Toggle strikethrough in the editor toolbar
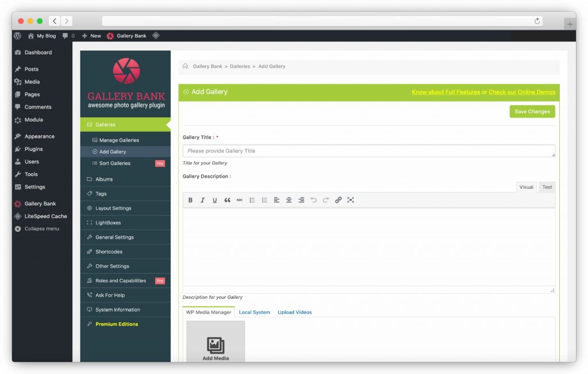Viewport: 588px width, 374px height. coord(239,200)
